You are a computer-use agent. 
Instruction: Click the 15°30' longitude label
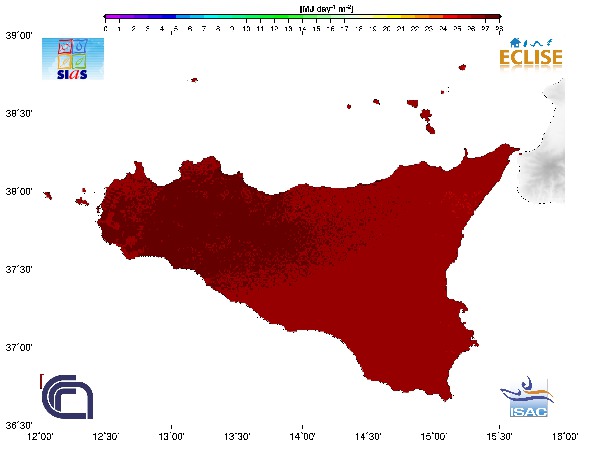[x=499, y=436]
